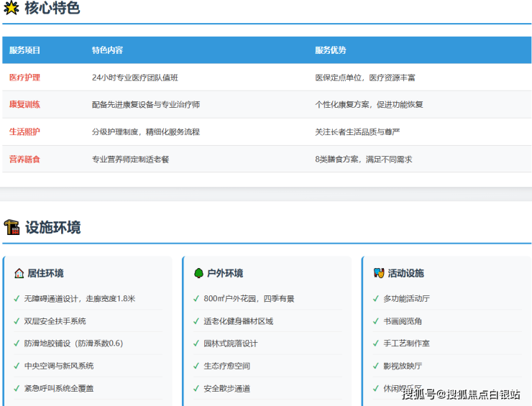Click the 服务优势 column header
This screenshot has width=532, height=406.
[330, 50]
